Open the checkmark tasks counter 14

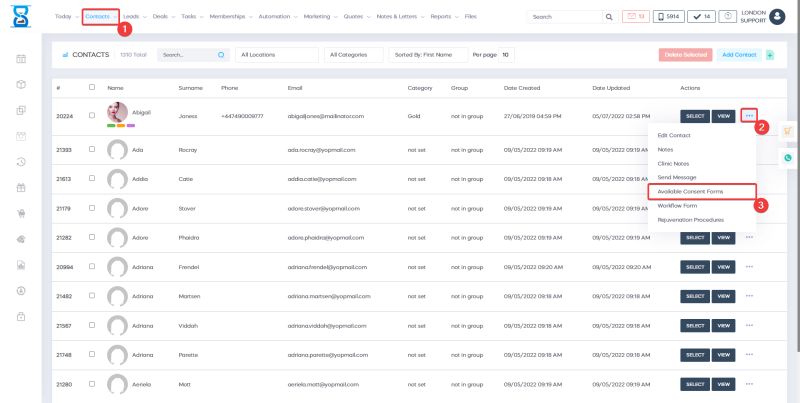click(701, 16)
